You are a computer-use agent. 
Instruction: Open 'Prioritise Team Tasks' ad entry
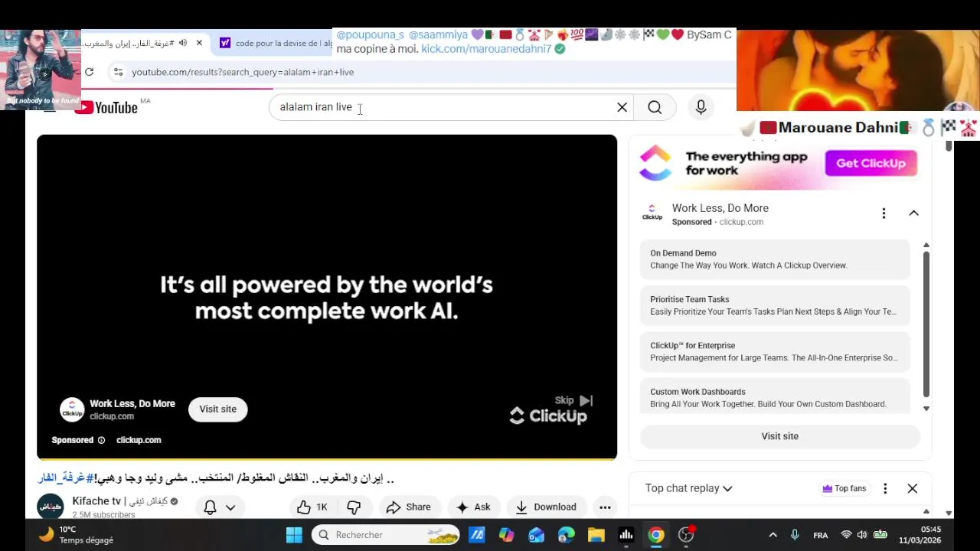point(775,305)
